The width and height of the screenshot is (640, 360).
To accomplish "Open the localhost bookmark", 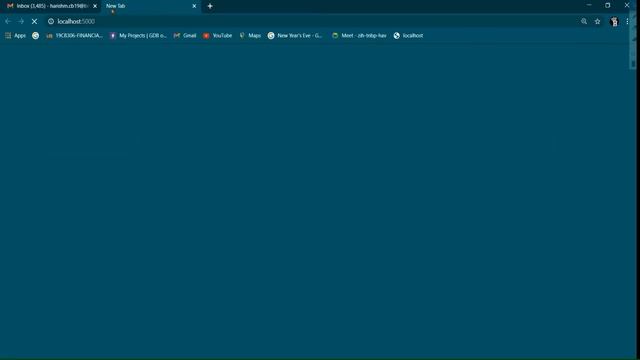I will [408, 36].
